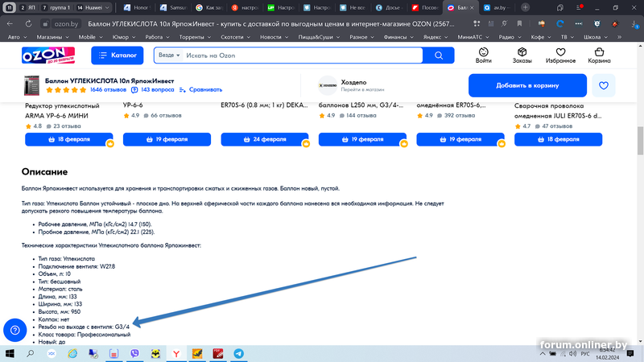Open the Корзина cart icon
The height and width of the screenshot is (362, 644).
pos(599,56)
